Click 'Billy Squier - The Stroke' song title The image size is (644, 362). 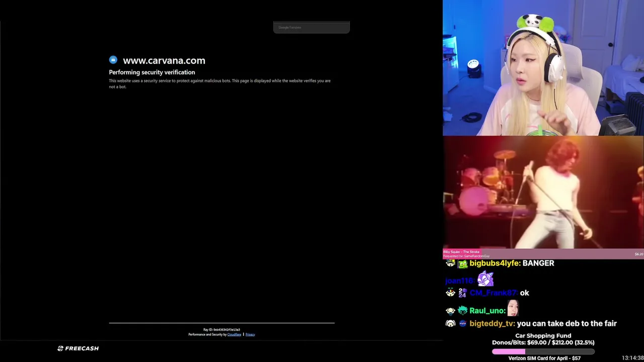point(461,252)
